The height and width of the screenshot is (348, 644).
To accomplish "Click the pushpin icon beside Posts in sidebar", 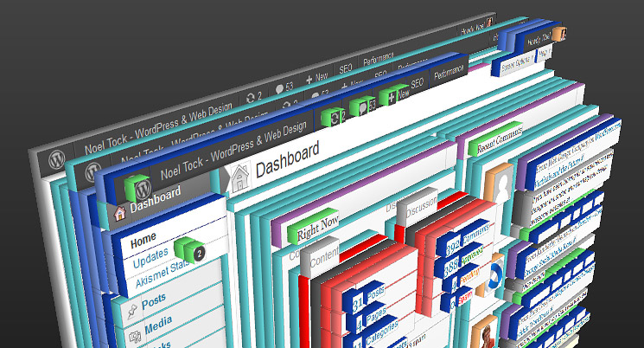I will (131, 312).
